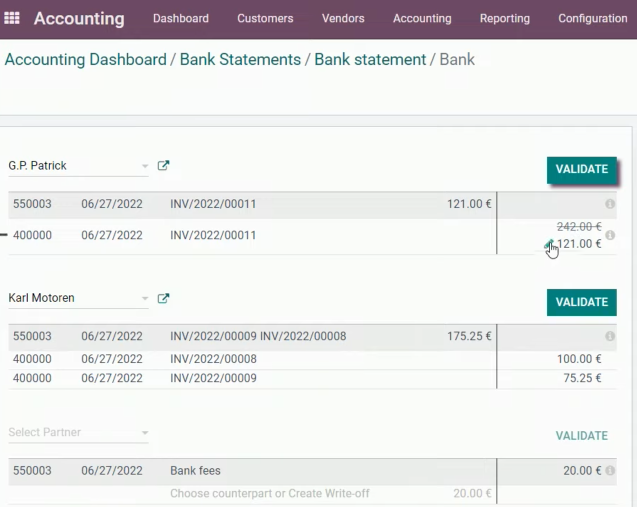Click the partial amount edit pencil near 121.00 €
Viewport: 637px width, 507px height.
549,244
